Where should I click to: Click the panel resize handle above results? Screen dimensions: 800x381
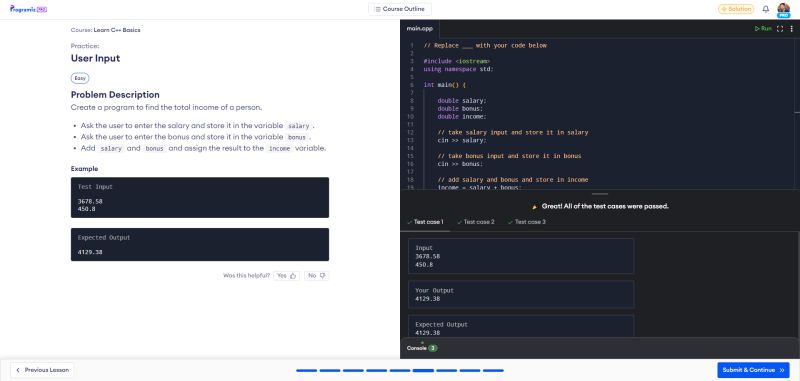pos(600,194)
